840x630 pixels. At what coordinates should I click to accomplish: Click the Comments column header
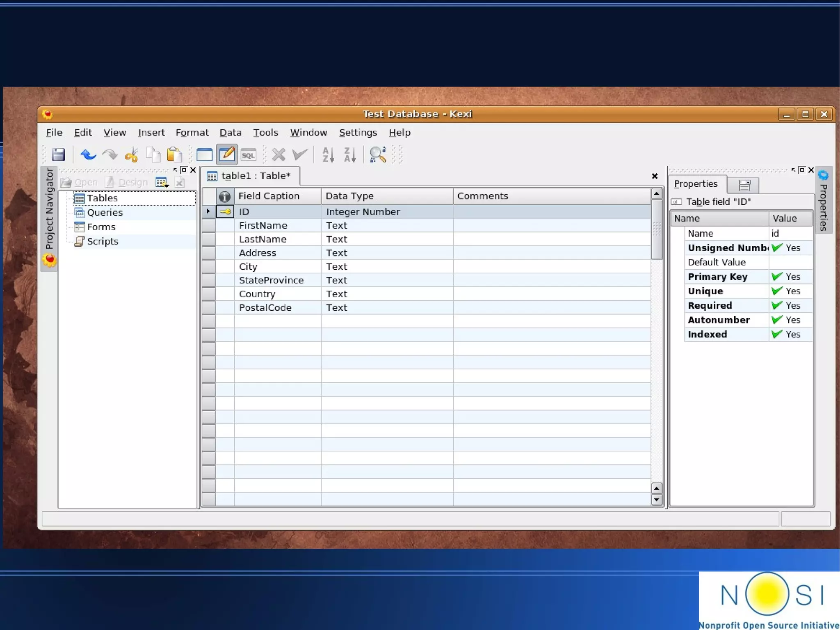552,196
